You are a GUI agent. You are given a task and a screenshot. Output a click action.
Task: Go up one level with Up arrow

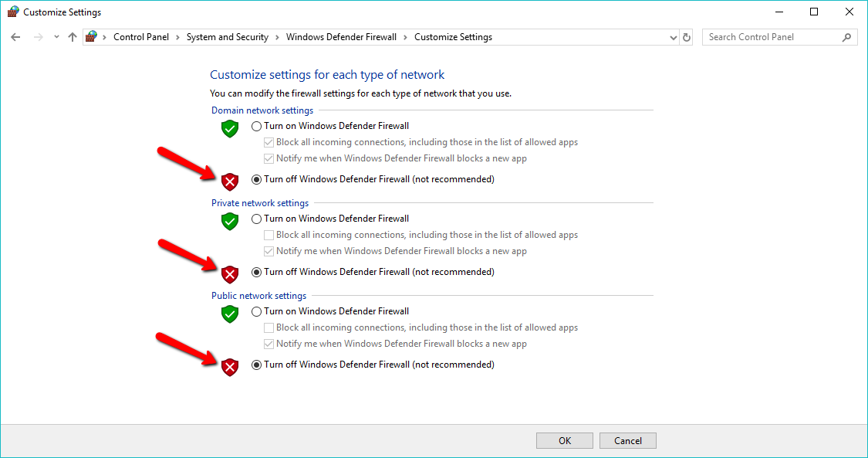[73, 37]
